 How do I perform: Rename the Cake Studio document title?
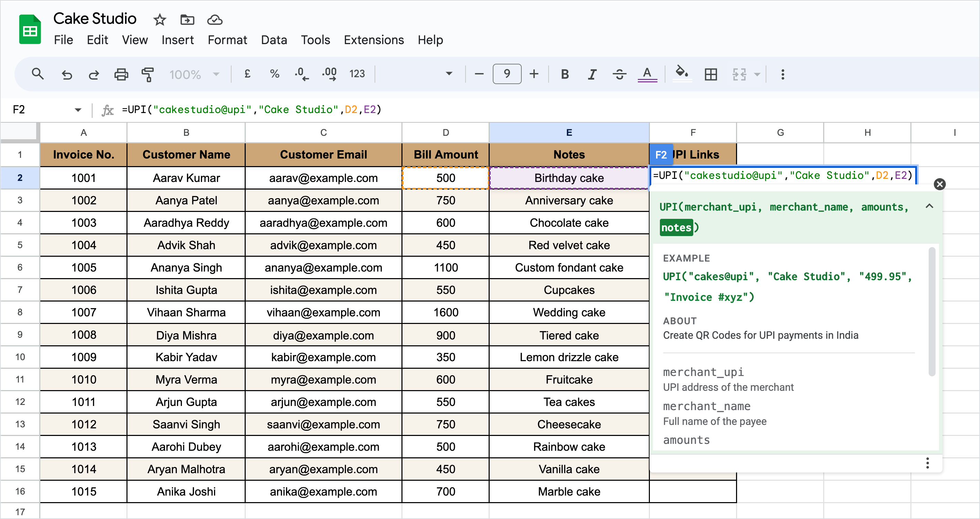coord(95,18)
